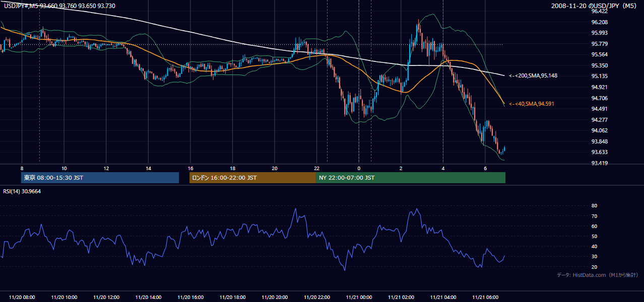Click price axis value 94.062

click(599, 130)
